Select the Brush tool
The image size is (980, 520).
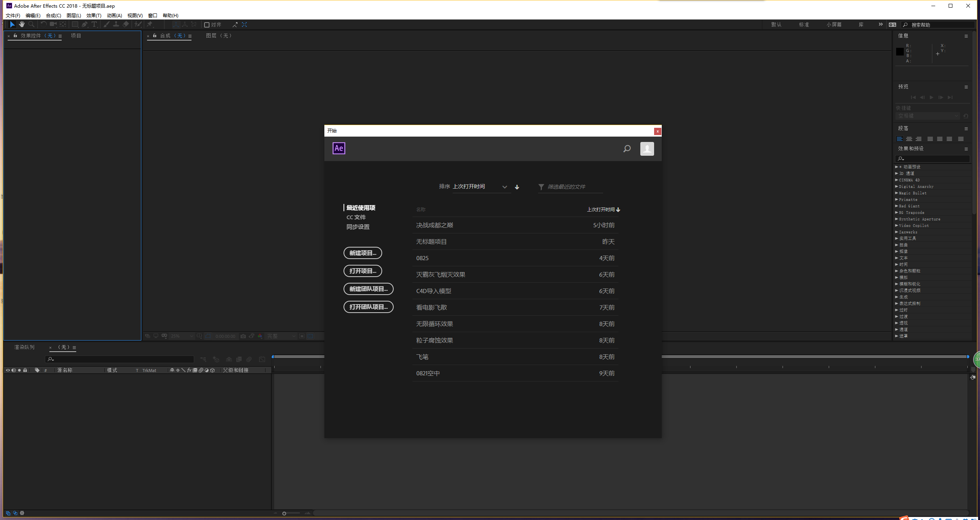(106, 24)
